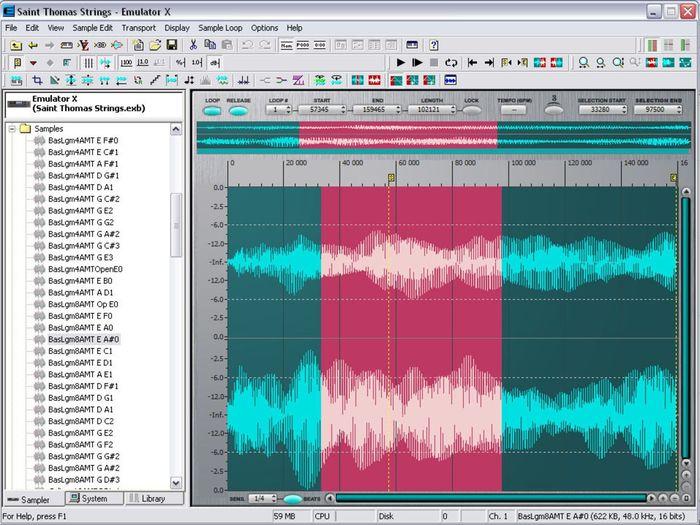700x525 pixels.
Task: Toggle time ruler display 0:00 button
Action: pyautogui.click(x=320, y=45)
